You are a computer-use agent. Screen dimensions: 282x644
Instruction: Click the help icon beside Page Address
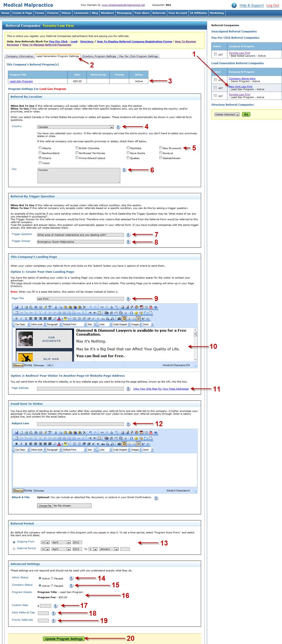[128, 389]
